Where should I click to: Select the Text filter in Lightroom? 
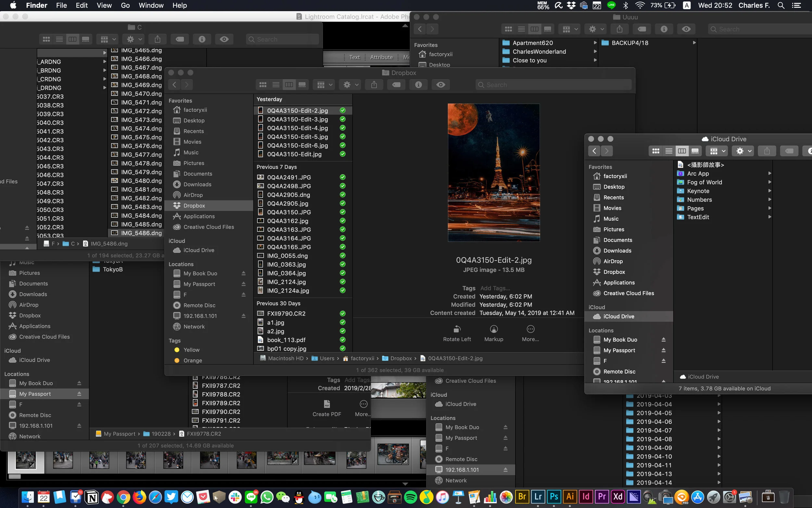(x=354, y=57)
